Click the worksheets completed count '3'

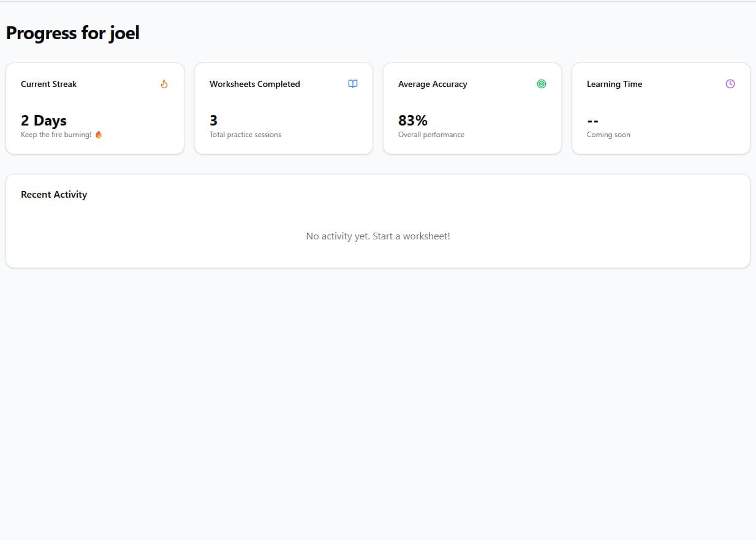(213, 121)
